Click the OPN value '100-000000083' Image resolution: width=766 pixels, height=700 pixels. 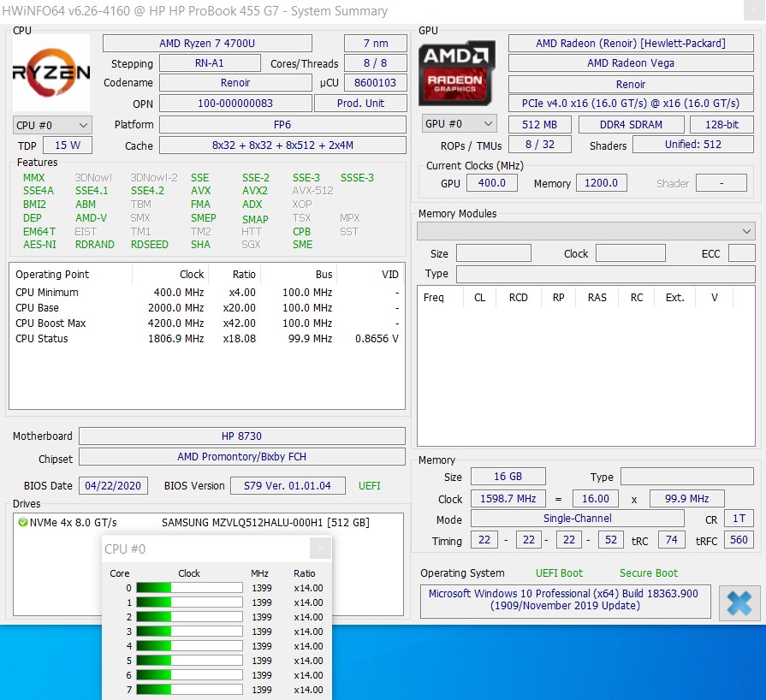tap(235, 103)
